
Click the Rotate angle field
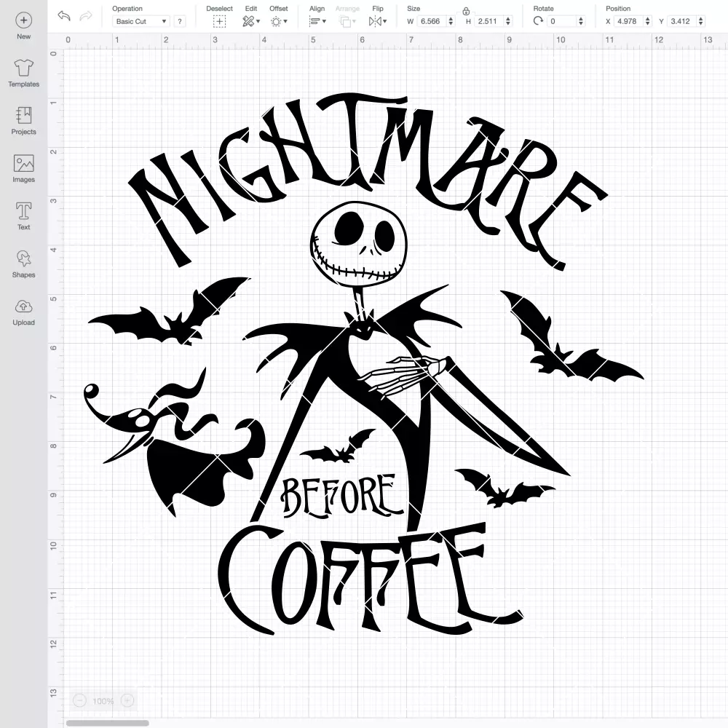[562, 21]
